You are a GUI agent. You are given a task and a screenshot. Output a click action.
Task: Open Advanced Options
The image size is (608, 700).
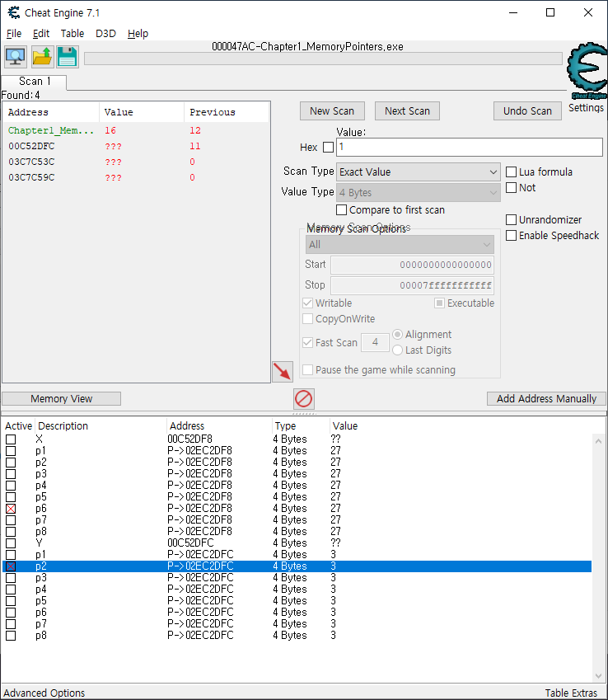tap(44, 693)
